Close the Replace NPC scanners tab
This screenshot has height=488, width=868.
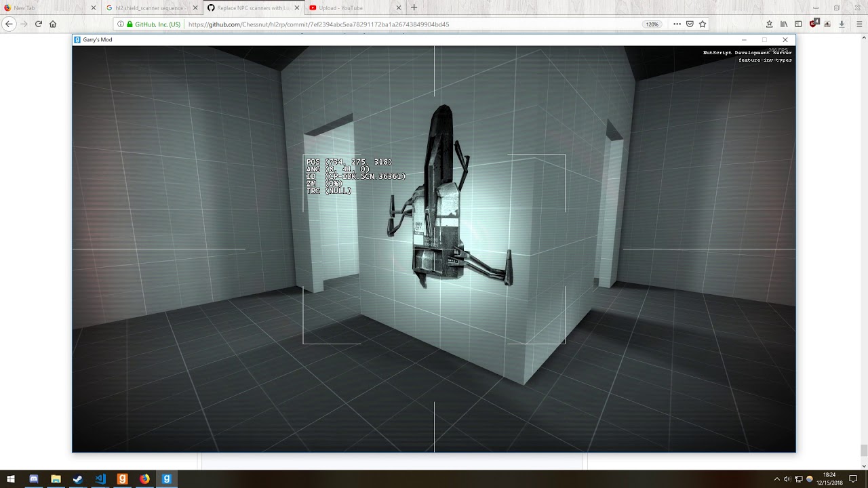pos(297,8)
